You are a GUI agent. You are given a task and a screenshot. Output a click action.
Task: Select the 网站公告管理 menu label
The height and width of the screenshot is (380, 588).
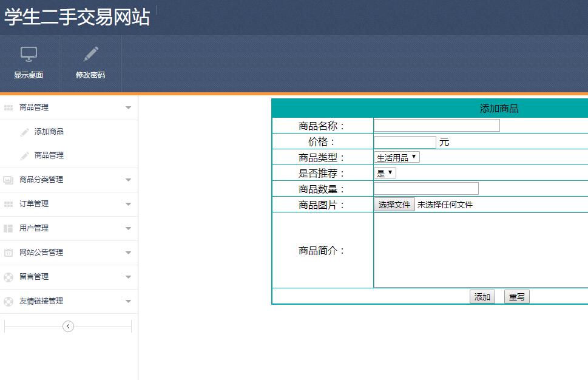coord(41,253)
